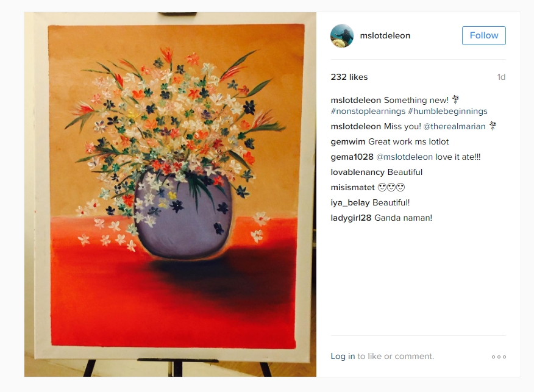The image size is (534, 392).
Task: View the 232 likes list
Action: coord(349,77)
